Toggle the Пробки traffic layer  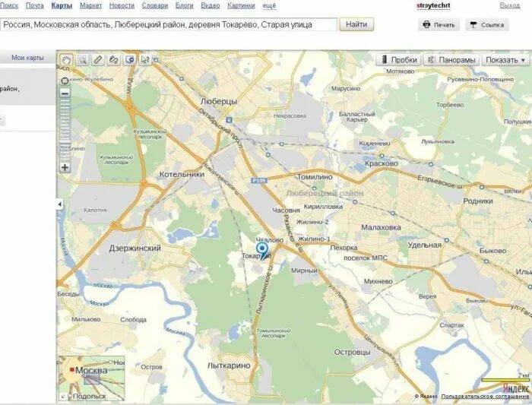399,60
